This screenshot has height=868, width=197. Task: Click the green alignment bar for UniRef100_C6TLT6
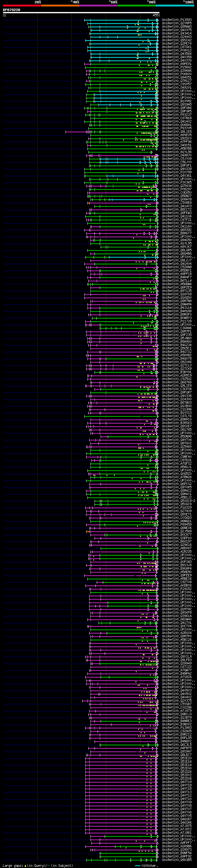click(x=121, y=416)
